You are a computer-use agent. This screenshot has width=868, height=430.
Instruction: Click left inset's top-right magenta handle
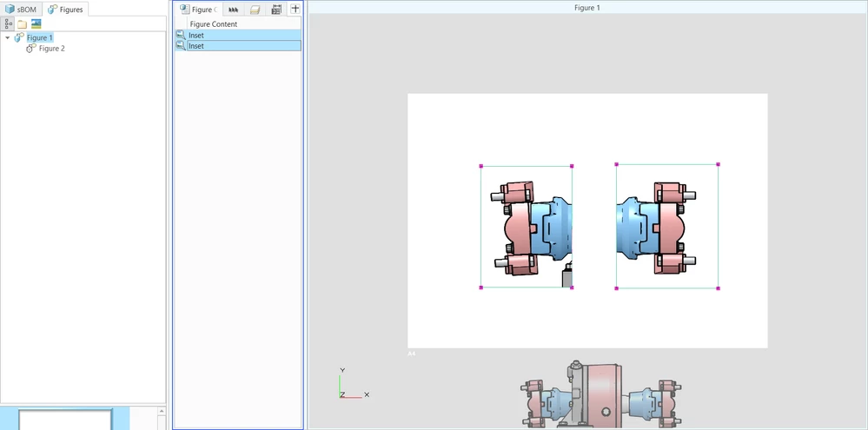(x=572, y=166)
